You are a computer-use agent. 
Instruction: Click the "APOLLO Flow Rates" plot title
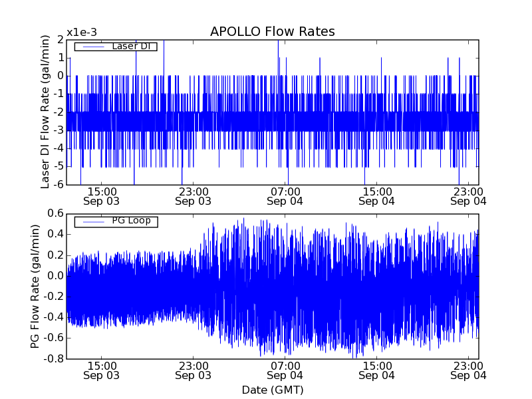pyautogui.click(x=273, y=31)
